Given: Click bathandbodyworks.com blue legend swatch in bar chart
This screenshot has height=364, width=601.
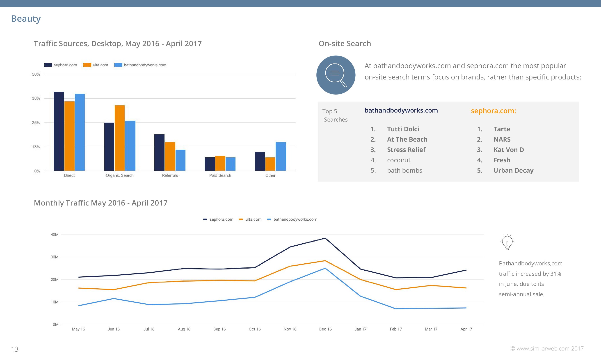Looking at the screenshot, I should pos(118,65).
